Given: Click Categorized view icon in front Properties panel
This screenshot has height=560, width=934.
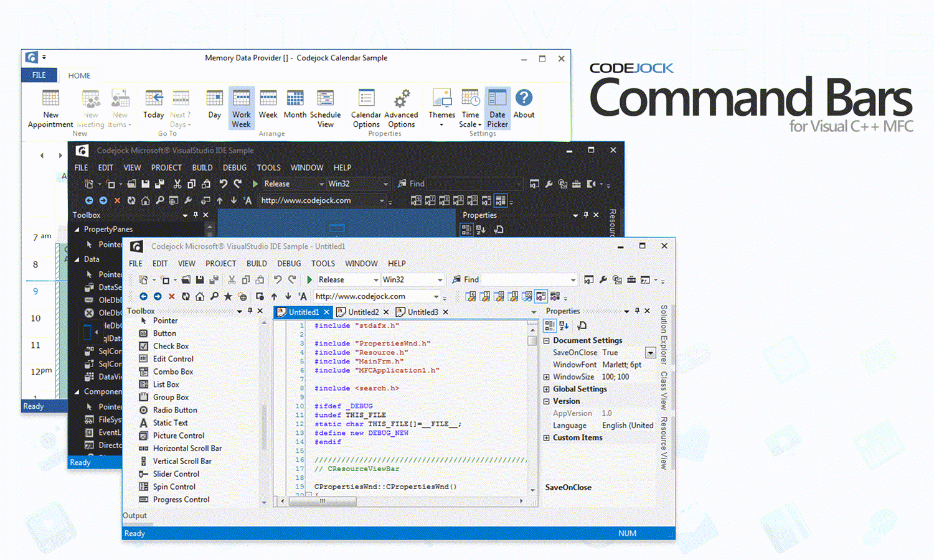Looking at the screenshot, I should [x=550, y=325].
